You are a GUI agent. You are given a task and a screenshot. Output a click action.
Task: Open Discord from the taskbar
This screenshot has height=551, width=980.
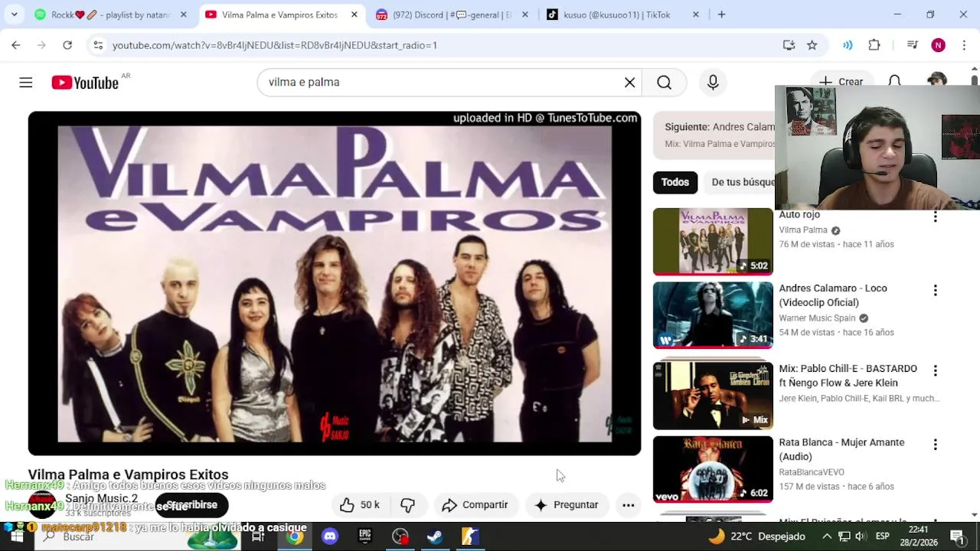(330, 536)
